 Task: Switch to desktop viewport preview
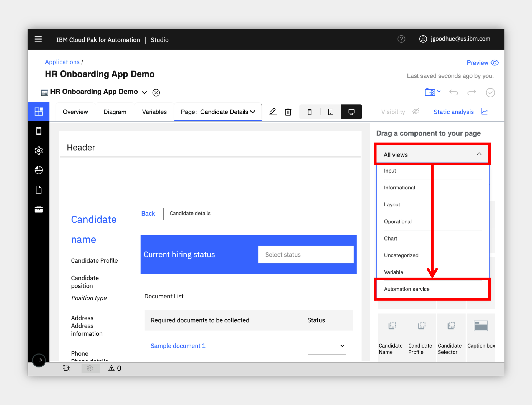[351, 112]
